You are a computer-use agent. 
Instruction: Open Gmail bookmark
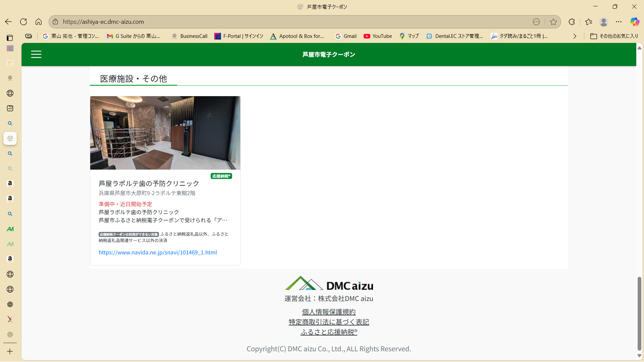346,36
